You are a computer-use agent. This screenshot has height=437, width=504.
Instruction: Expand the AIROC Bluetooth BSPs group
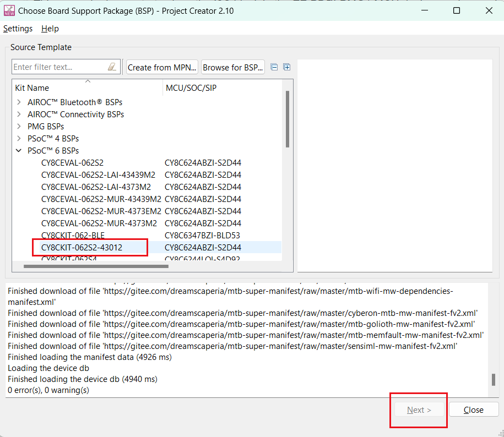click(19, 102)
